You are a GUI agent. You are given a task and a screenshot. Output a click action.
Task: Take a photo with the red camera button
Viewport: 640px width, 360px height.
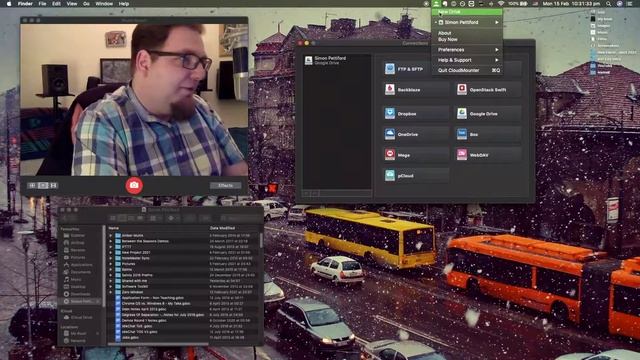(134, 185)
